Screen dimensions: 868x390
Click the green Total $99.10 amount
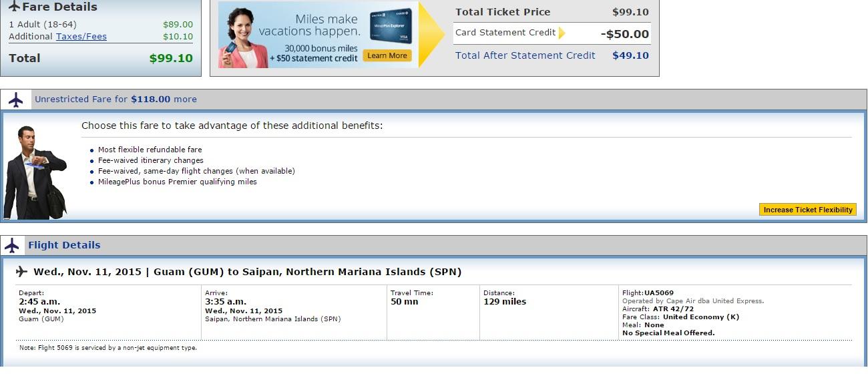point(171,58)
